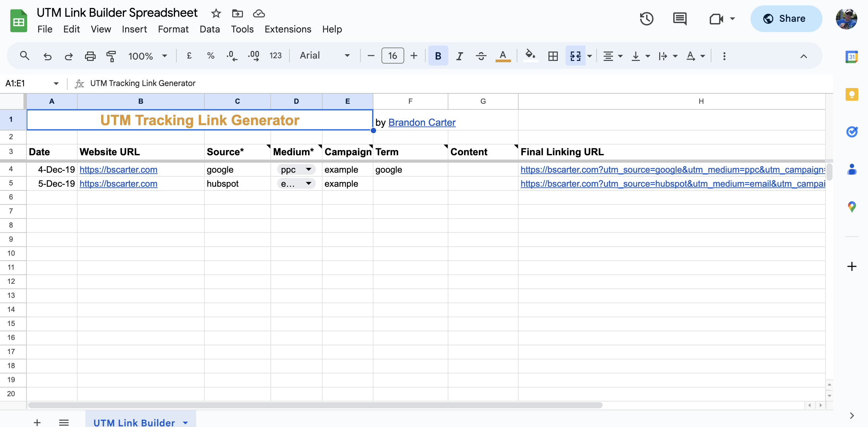Click the Share button
The width and height of the screenshot is (868, 427).
[785, 19]
